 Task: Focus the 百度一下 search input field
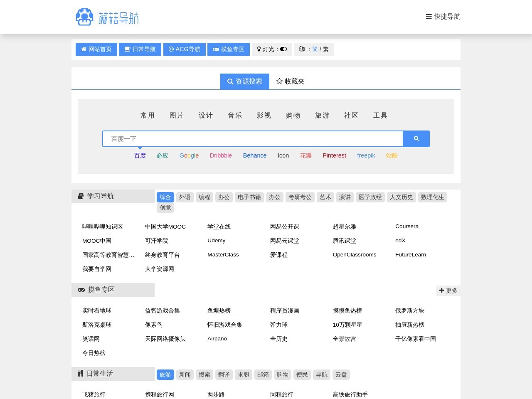[253, 139]
